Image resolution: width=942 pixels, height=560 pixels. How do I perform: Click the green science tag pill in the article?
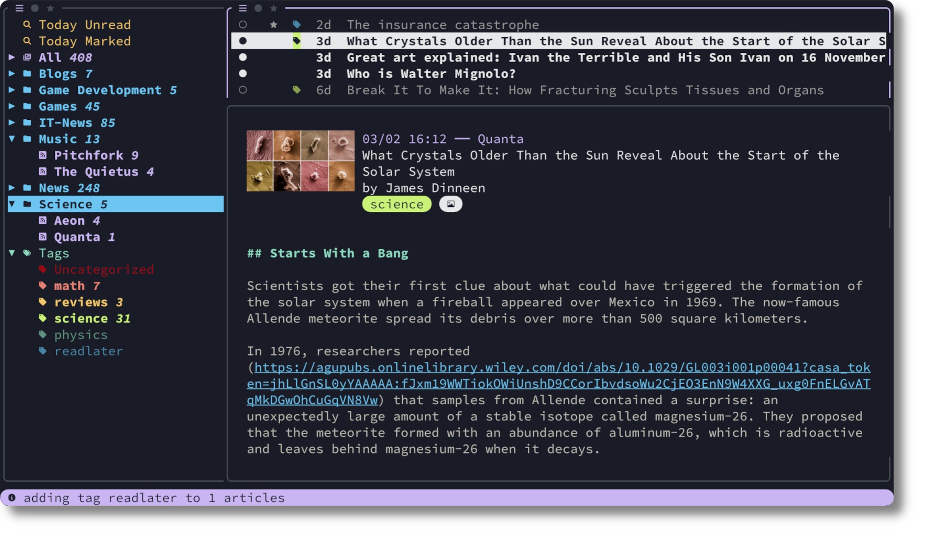point(396,204)
